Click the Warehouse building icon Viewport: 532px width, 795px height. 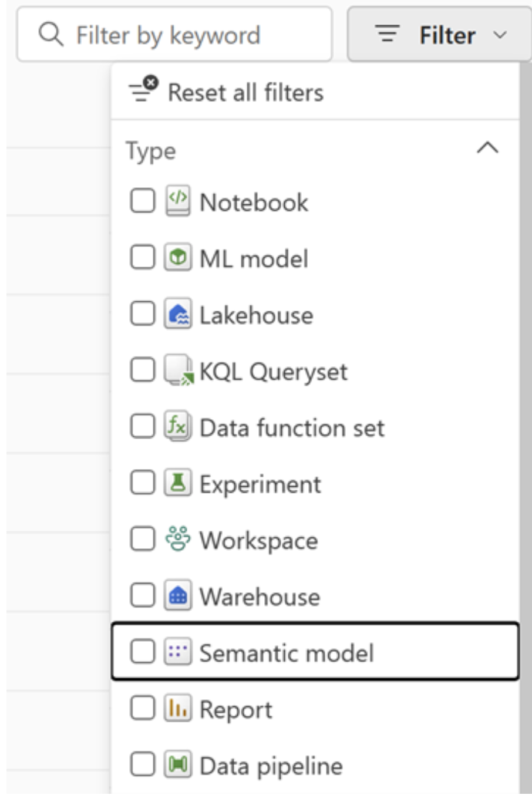177,596
